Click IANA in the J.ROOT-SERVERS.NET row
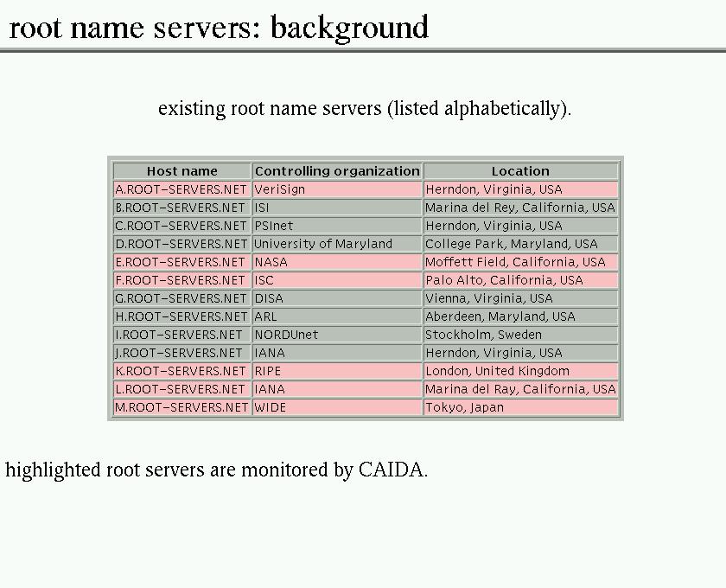 337,353
